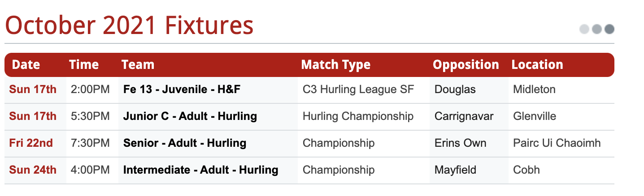This screenshot has height=196, width=644.
Task: Click the Team column header
Action: (x=138, y=64)
